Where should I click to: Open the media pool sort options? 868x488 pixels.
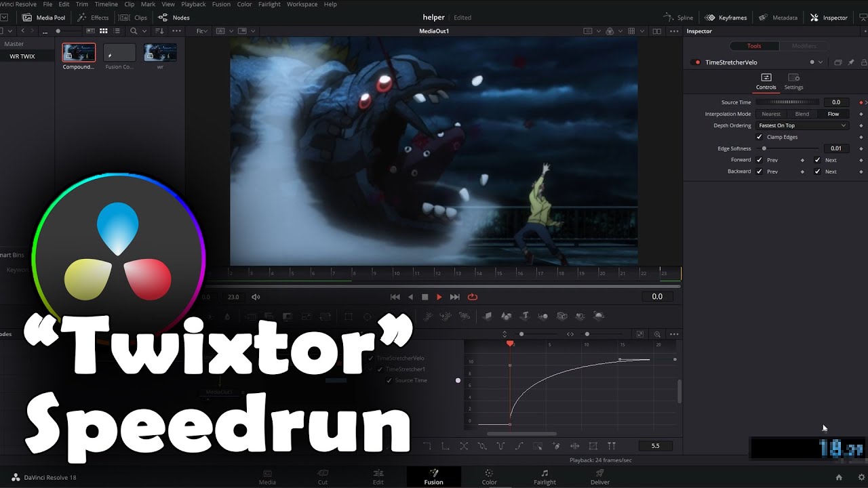(x=160, y=31)
